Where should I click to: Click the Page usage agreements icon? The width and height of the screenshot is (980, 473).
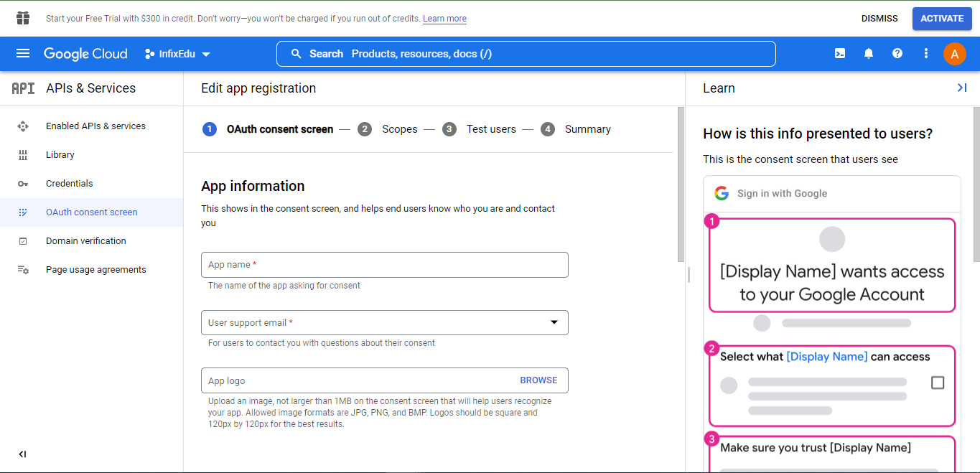click(x=23, y=270)
